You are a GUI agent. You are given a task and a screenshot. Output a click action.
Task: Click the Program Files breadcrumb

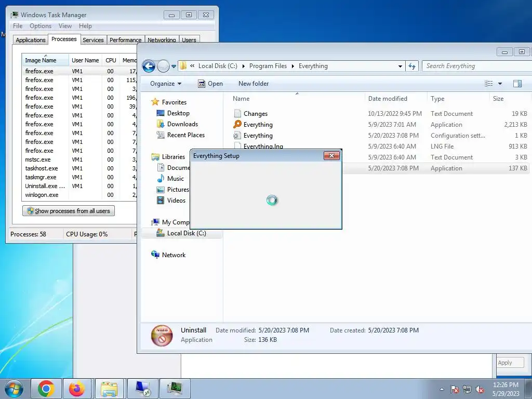pos(268,66)
